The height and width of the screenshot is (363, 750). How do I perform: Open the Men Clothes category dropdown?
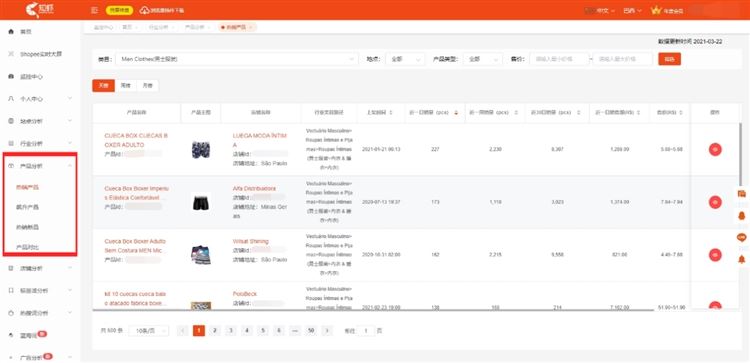pyautogui.click(x=236, y=59)
